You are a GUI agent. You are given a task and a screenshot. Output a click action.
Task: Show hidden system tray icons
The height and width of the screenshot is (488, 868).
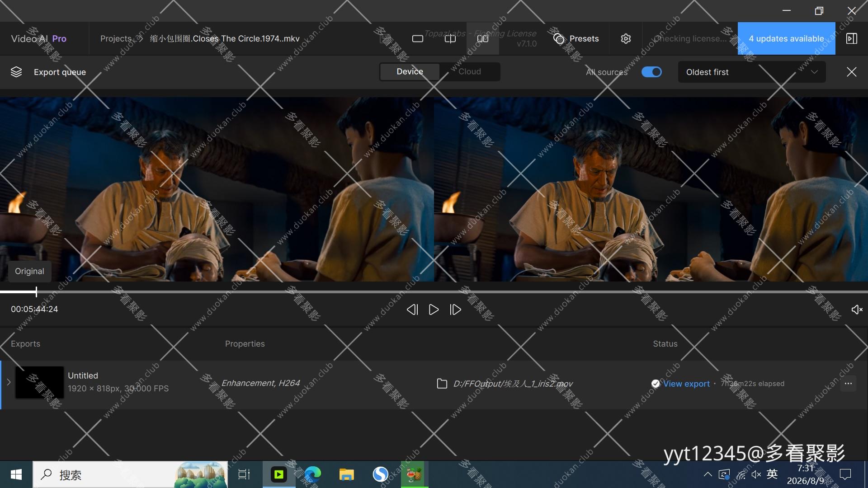pos(708,474)
